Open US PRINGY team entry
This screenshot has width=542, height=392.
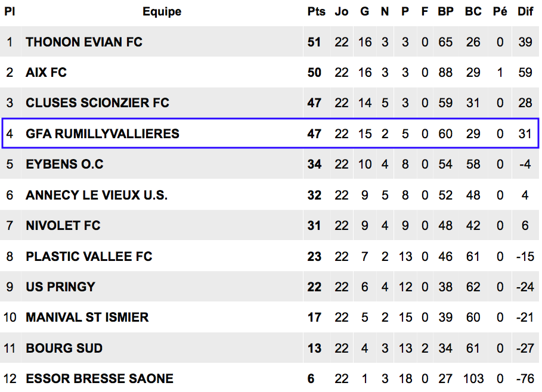(x=60, y=287)
